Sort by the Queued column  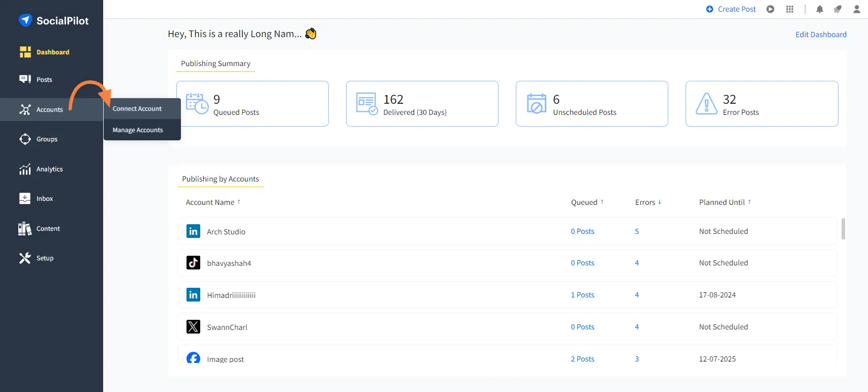click(x=587, y=202)
